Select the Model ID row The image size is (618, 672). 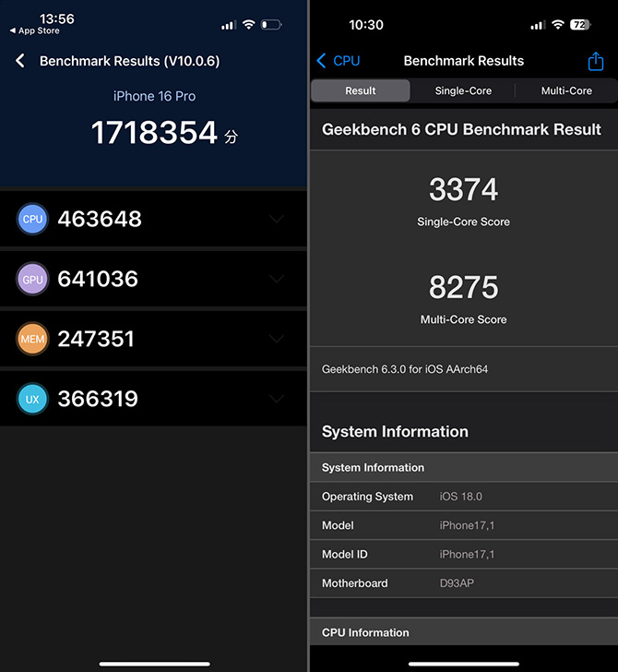tap(464, 554)
